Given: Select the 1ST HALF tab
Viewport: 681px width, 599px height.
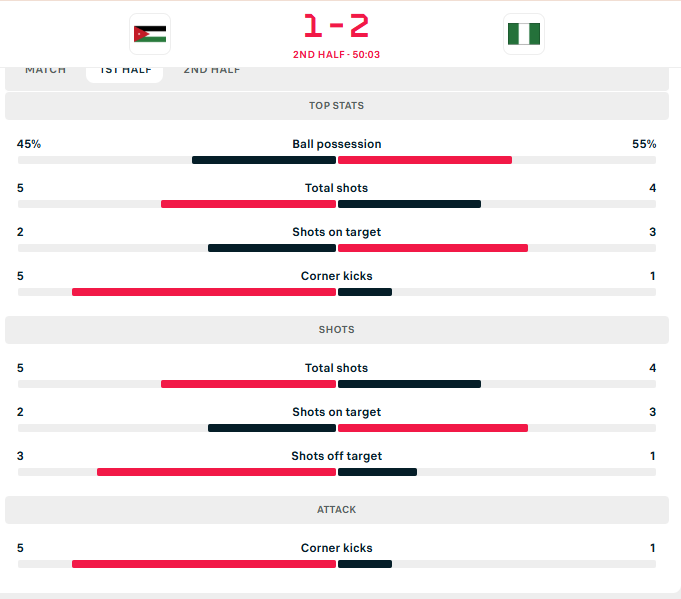Looking at the screenshot, I should (x=125, y=70).
